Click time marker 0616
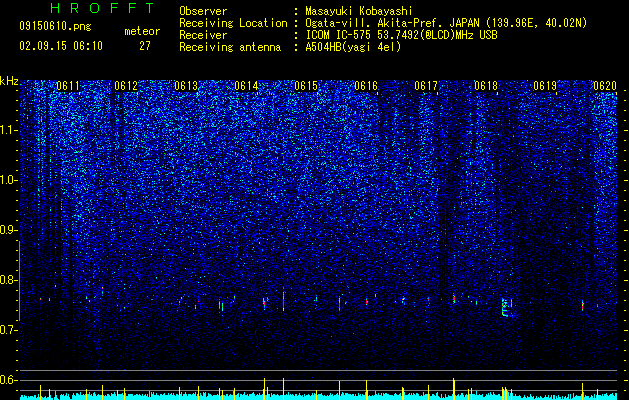Image resolution: width=629 pixels, height=400 pixels. (366, 86)
